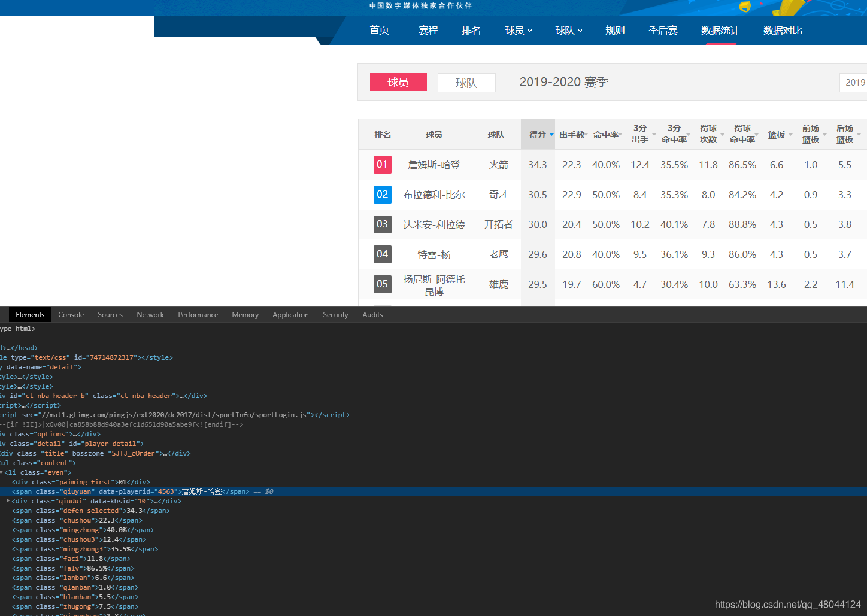Viewport: 867px width, 616px height.
Task: Open team 雄鹿 in the table
Action: (x=499, y=284)
